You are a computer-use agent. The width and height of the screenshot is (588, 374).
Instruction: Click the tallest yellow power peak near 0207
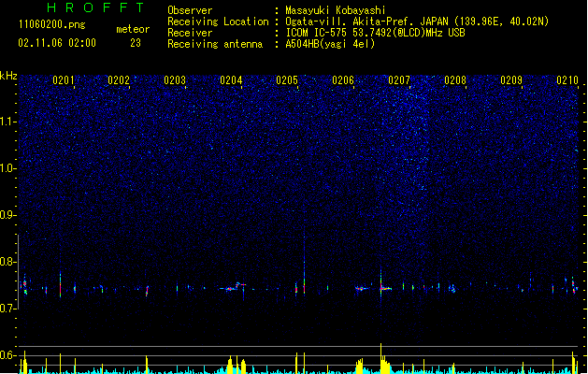coord(381,358)
